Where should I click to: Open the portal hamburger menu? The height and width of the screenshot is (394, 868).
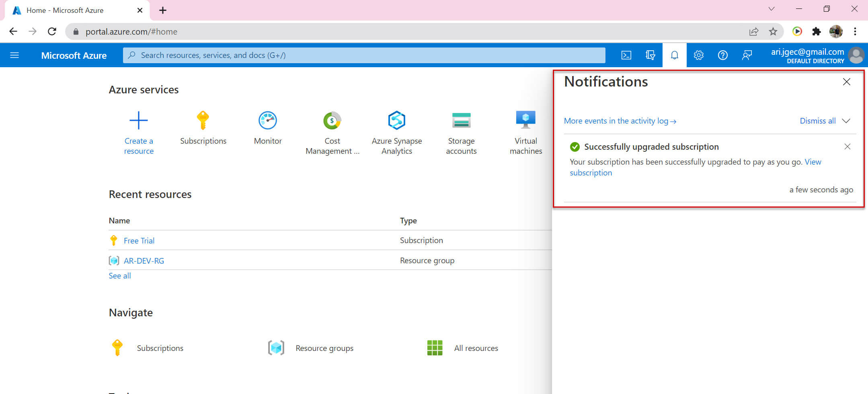click(14, 55)
